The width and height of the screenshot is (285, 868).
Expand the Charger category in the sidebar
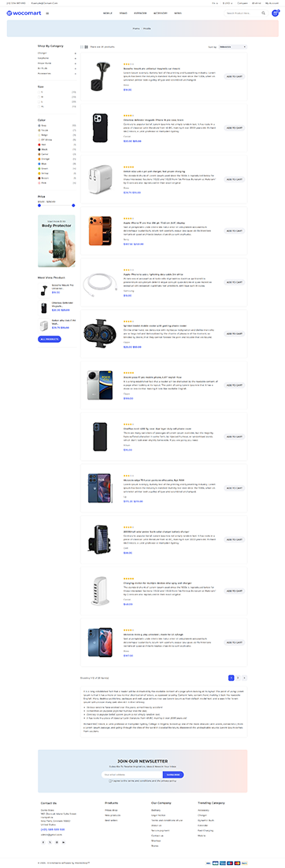click(x=75, y=53)
